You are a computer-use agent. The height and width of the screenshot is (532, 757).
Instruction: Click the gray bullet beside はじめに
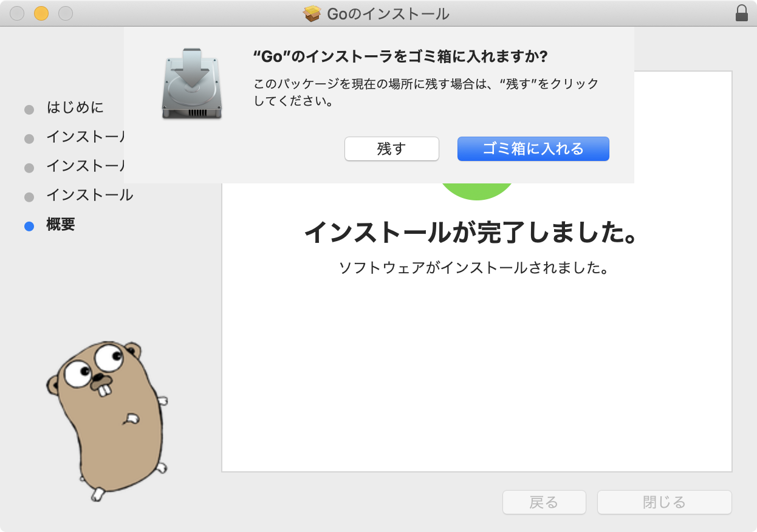pyautogui.click(x=29, y=109)
